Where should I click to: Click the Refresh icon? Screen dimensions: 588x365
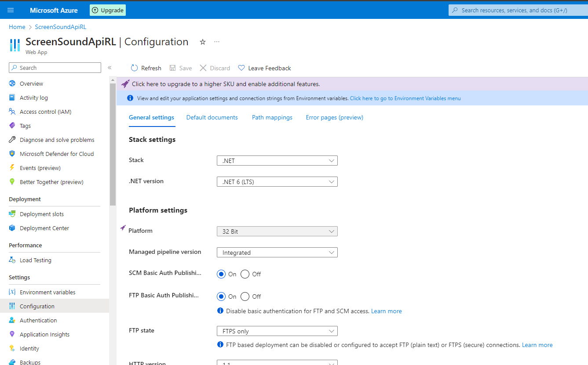pyautogui.click(x=135, y=68)
